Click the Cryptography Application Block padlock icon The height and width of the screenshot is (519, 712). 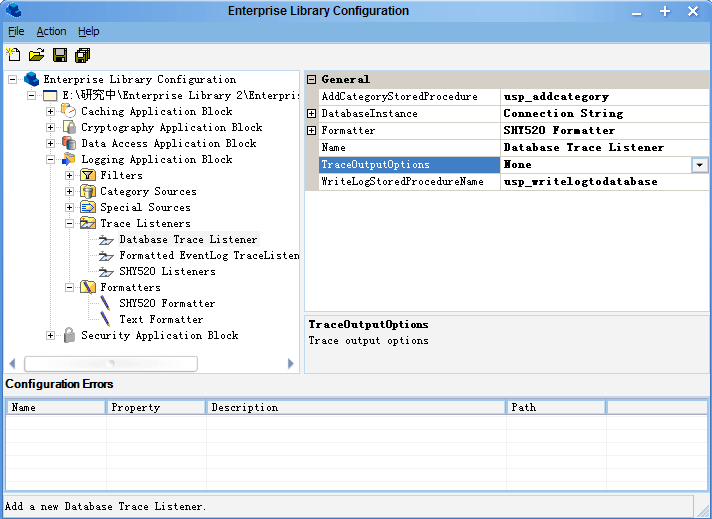pyautogui.click(x=69, y=127)
